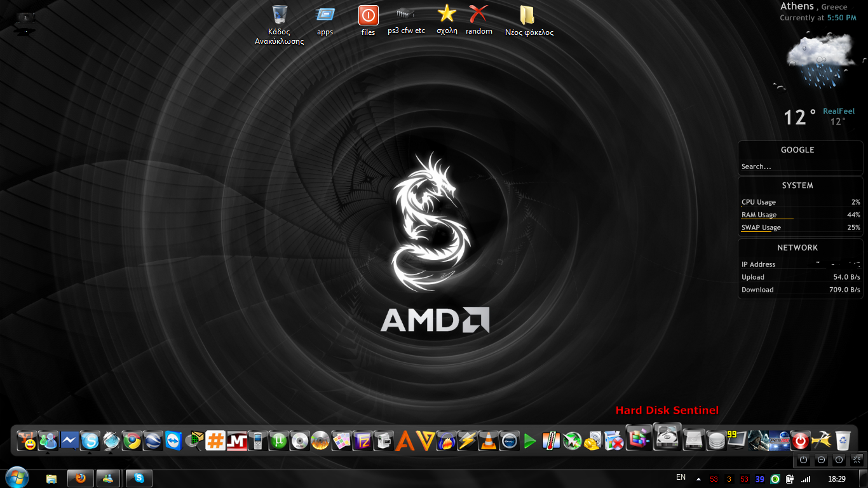Click the green play arrow dock icon
Screen dimensions: 868x488
pos(530,440)
